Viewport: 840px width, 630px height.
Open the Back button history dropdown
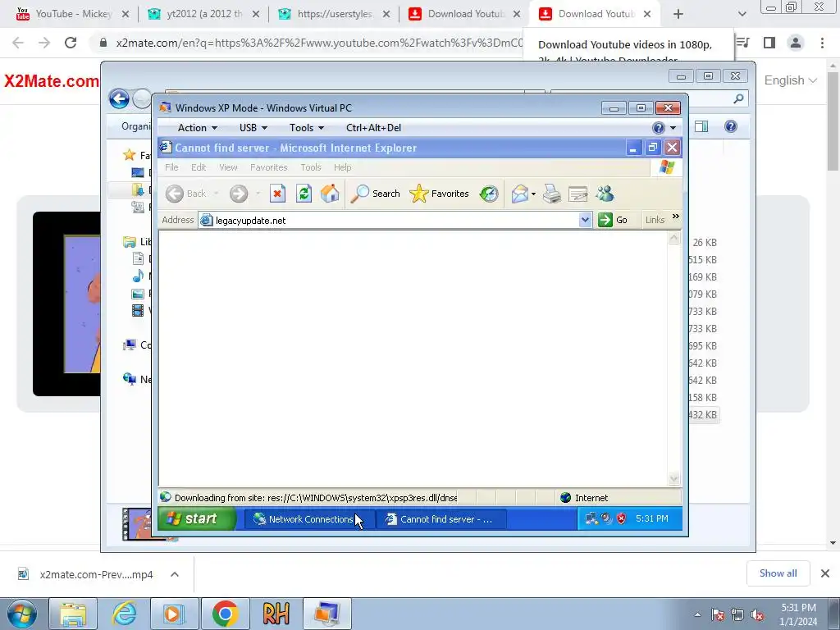click(x=216, y=194)
